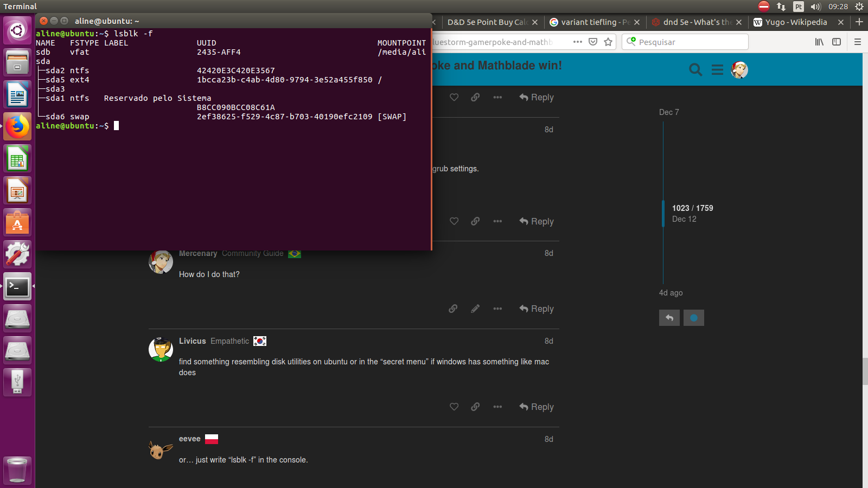Open eevee user profile link
Image resolution: width=868 pixels, height=488 pixels.
tap(190, 439)
